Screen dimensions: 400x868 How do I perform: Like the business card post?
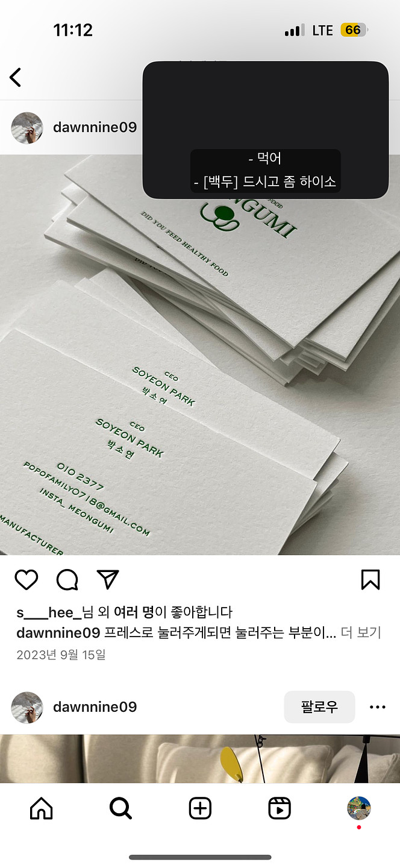(27, 579)
